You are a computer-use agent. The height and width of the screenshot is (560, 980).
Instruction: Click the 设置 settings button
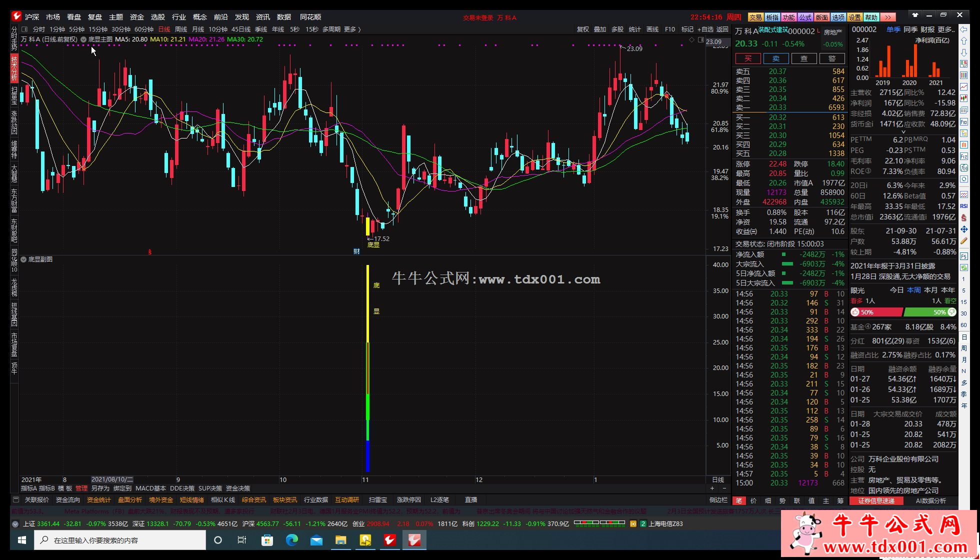854,17
